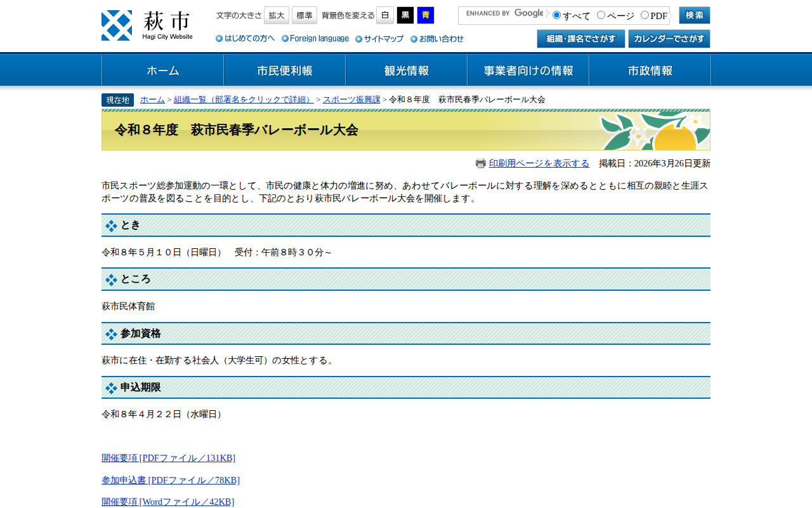This screenshot has height=508, width=812.
Task: Download 参加申込書 PDF file
Action: point(171,480)
